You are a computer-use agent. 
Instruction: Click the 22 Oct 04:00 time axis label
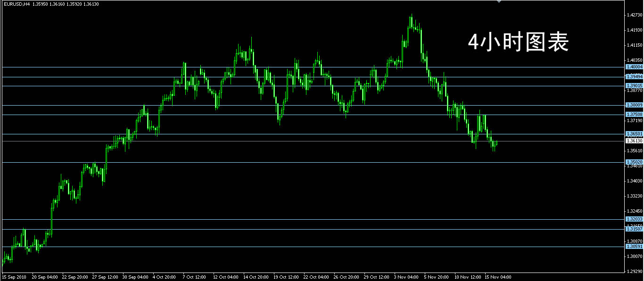click(316, 277)
